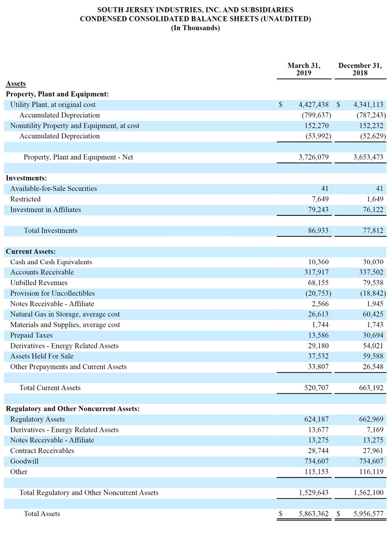Click the 'Goodwill' row label

coord(24,461)
